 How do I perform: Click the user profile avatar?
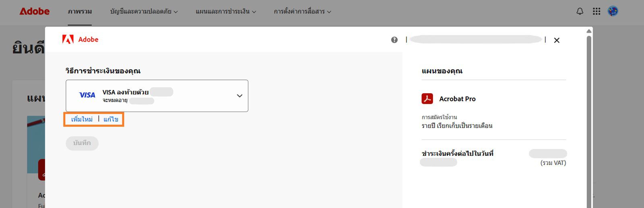(x=613, y=11)
